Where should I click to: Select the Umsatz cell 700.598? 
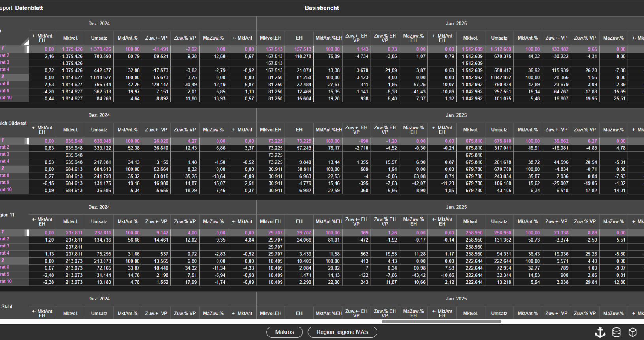point(99,57)
